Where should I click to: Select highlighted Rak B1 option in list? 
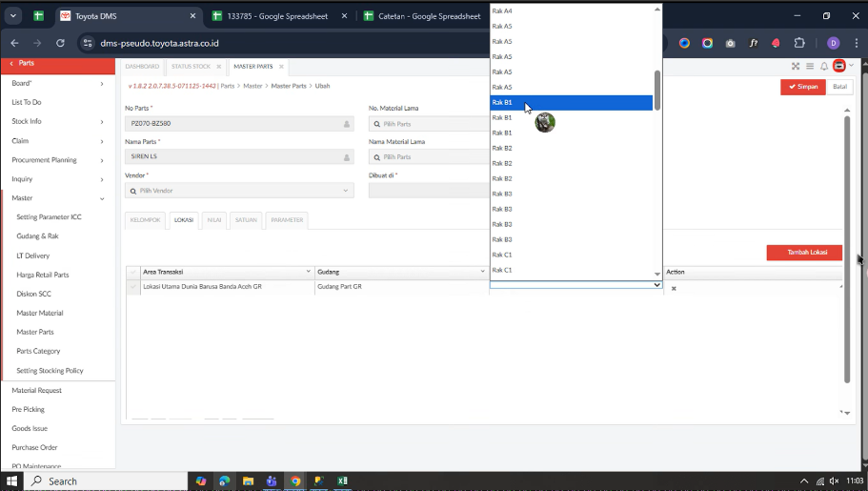tap(570, 103)
